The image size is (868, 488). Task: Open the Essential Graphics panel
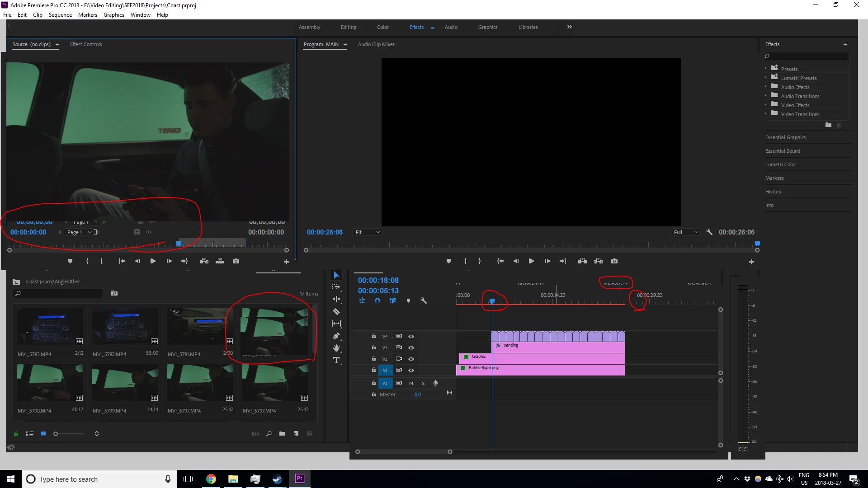pos(785,137)
